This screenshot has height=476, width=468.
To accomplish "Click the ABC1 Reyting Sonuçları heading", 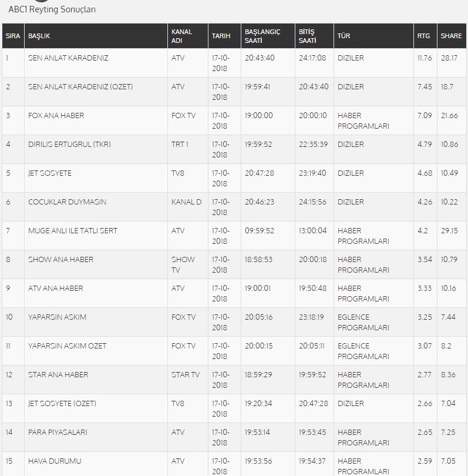I will (52, 9).
